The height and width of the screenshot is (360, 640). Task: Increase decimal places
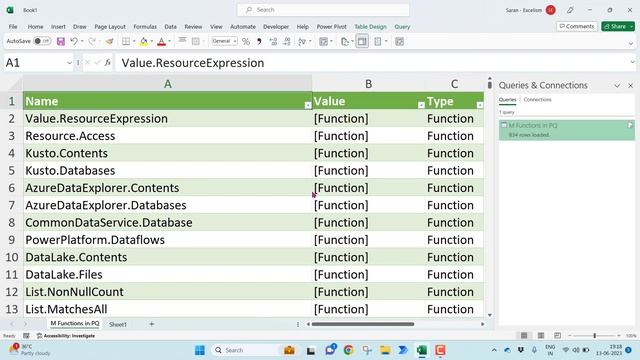pos(273,41)
